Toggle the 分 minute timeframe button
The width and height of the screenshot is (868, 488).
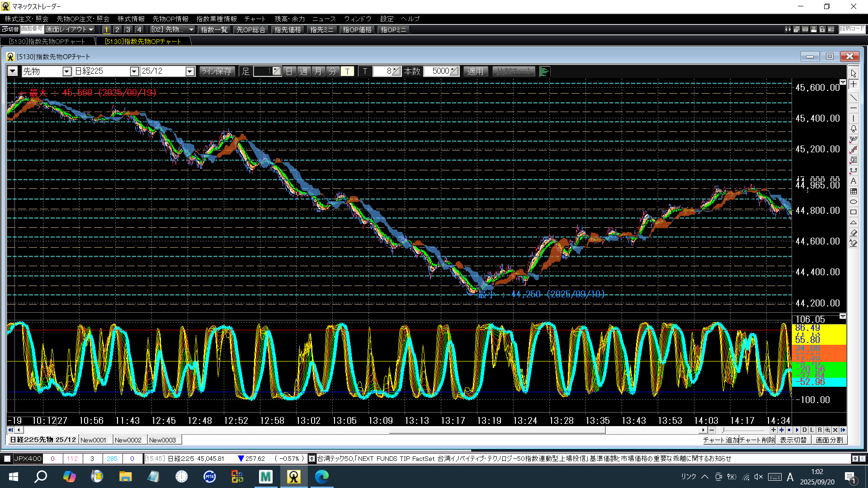pyautogui.click(x=332, y=71)
